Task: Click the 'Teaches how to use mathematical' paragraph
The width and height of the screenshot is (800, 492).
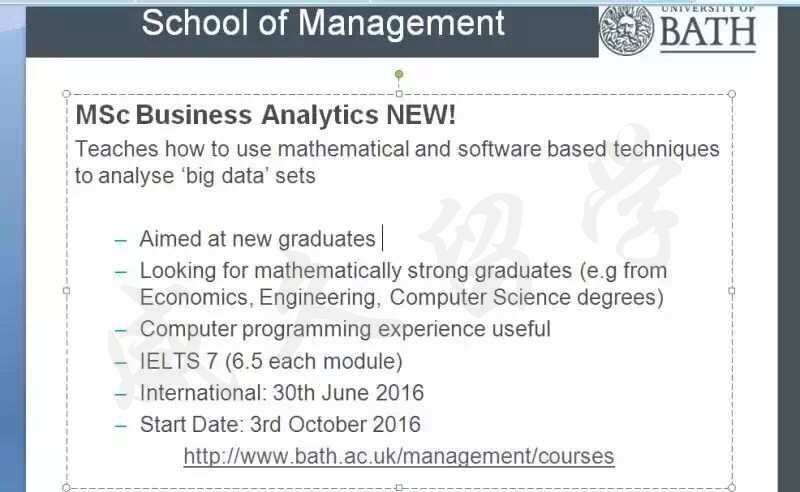Action: click(397, 162)
